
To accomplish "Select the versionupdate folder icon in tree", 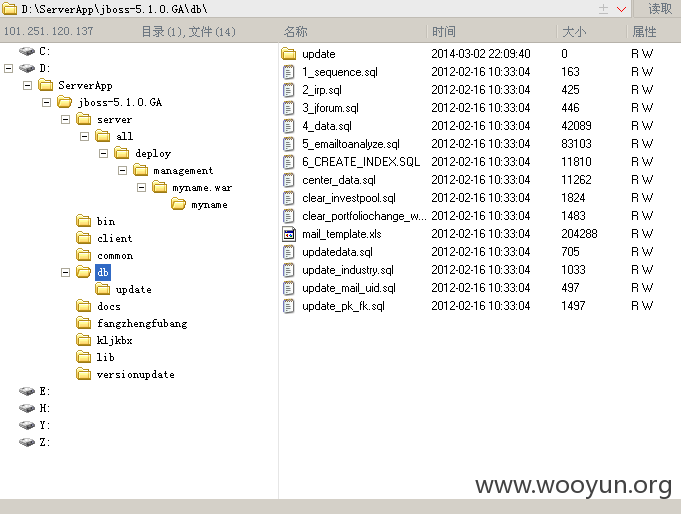I will click(x=83, y=374).
